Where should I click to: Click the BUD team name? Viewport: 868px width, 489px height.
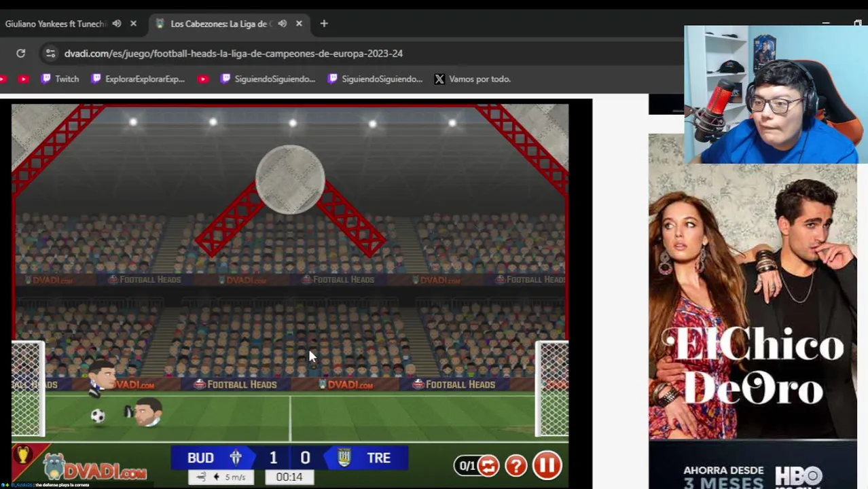point(200,458)
